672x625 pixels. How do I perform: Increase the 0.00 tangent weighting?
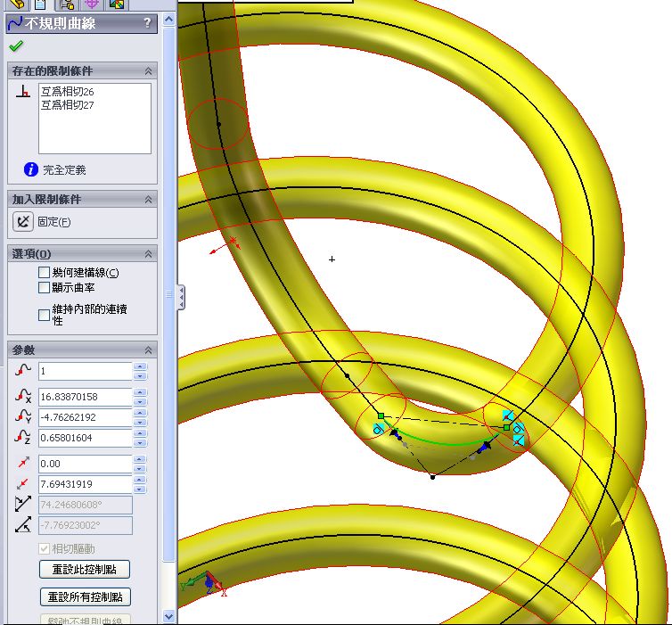pos(140,459)
